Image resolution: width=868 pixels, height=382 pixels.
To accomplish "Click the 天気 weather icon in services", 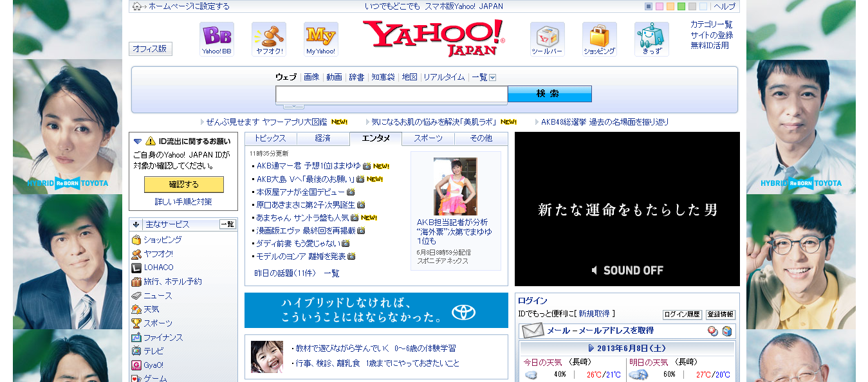I will click(x=136, y=309).
